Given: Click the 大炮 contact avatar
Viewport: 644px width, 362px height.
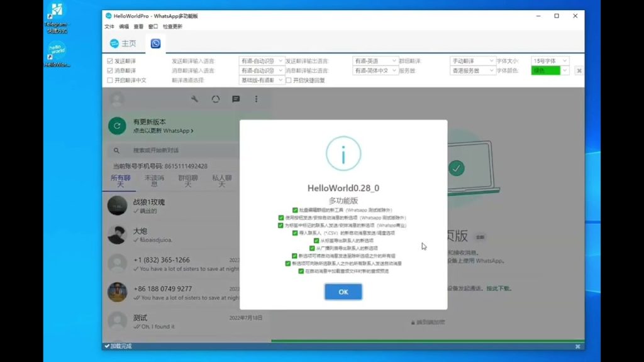Looking at the screenshot, I should coord(117,235).
